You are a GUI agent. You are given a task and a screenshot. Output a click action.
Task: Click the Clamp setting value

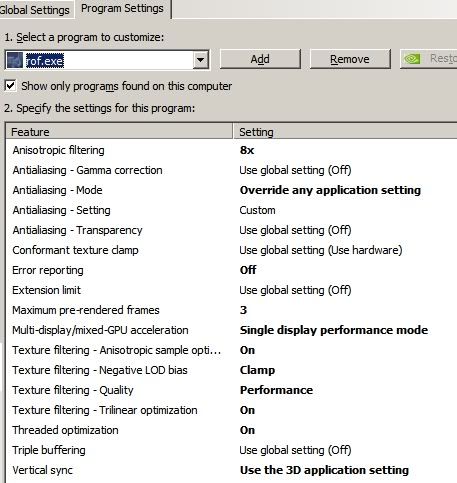tap(257, 370)
